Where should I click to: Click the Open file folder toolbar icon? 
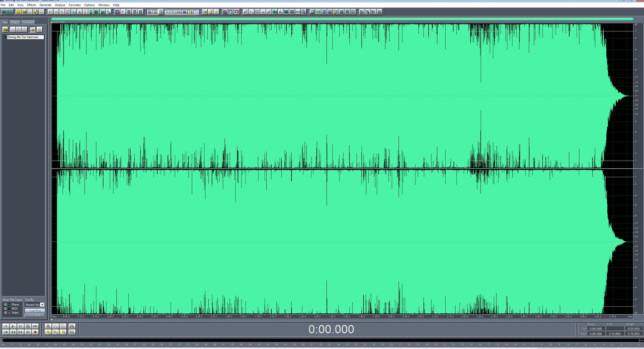pos(24,12)
